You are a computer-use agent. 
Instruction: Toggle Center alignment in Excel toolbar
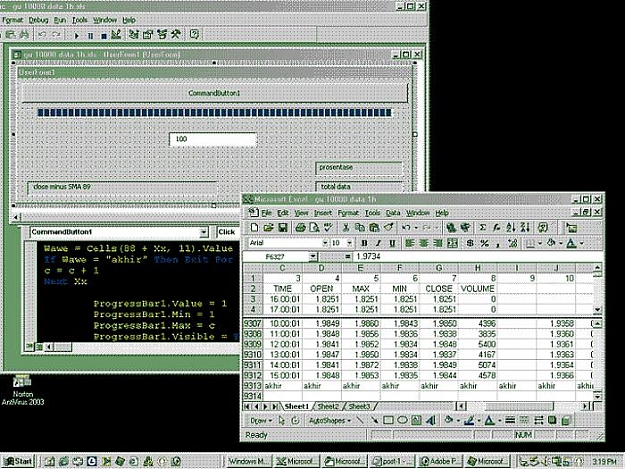424,243
